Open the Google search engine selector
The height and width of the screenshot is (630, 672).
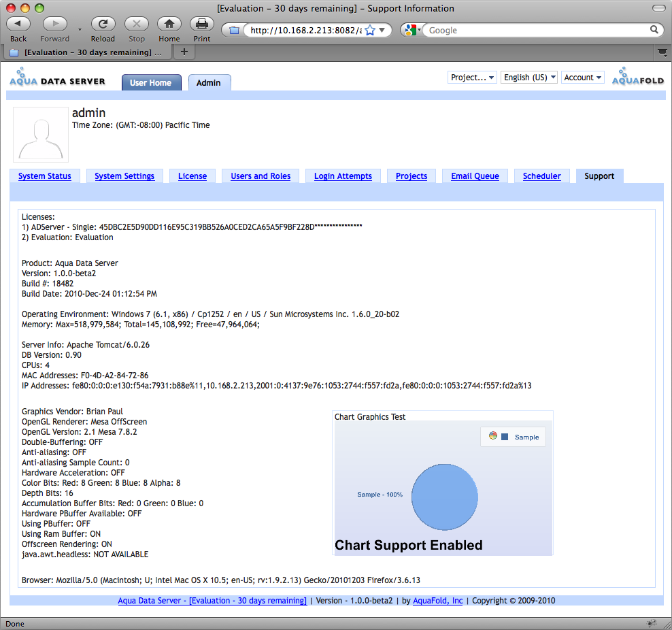click(412, 31)
